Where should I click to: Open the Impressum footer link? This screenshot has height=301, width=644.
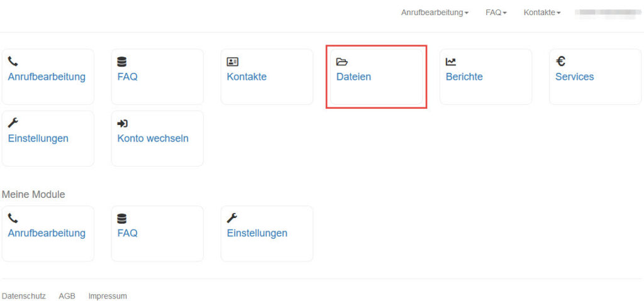pos(108,296)
